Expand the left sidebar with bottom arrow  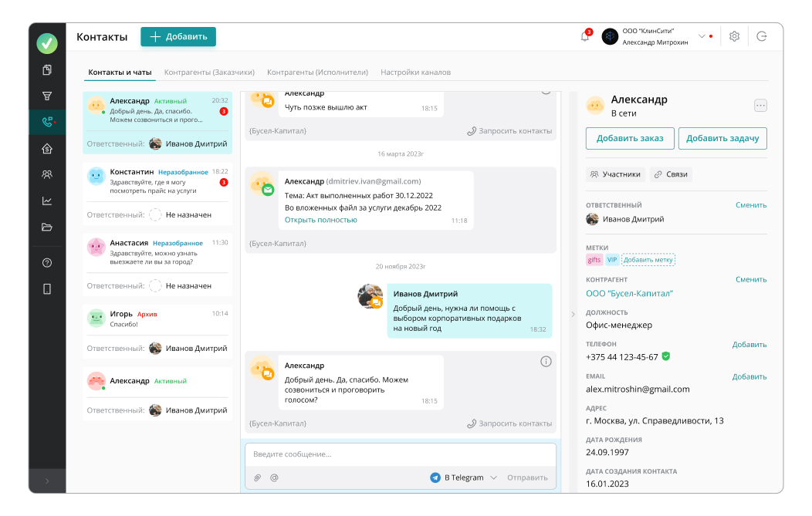(x=47, y=481)
